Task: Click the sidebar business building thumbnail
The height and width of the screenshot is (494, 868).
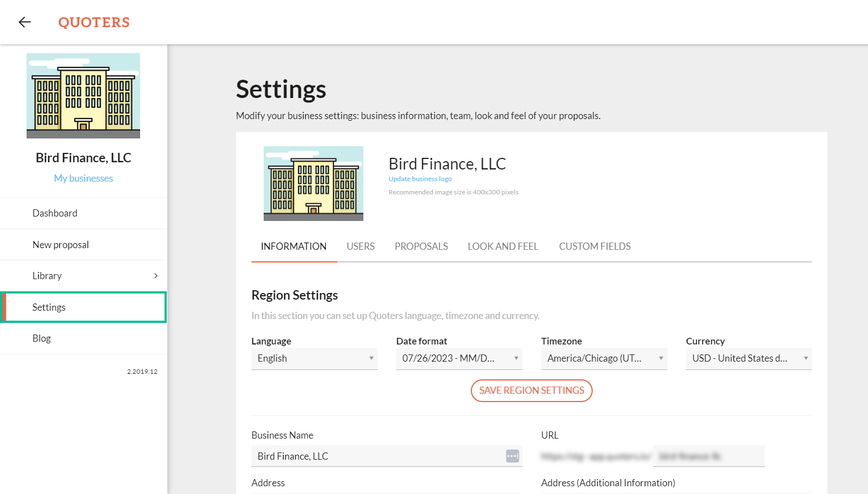Action: click(83, 96)
